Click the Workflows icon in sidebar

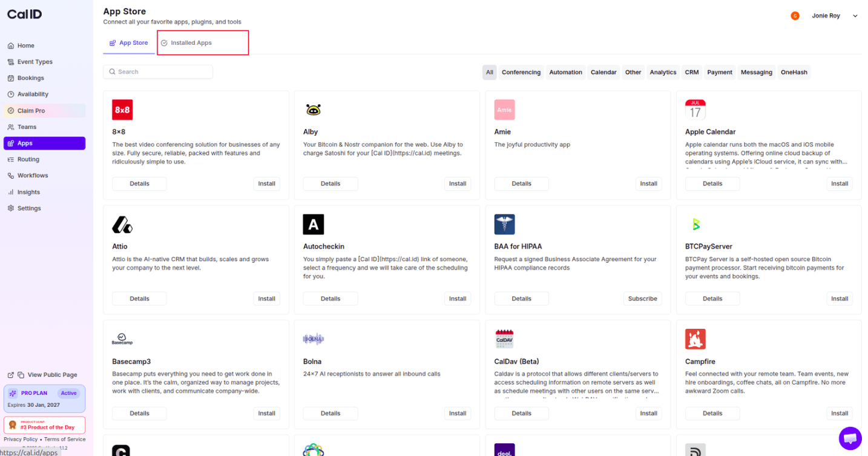click(x=11, y=176)
